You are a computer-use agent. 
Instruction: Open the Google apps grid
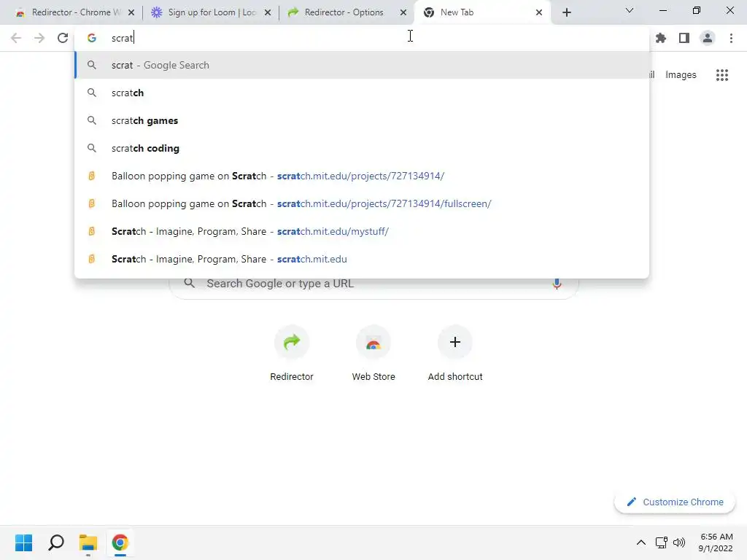[x=722, y=75]
